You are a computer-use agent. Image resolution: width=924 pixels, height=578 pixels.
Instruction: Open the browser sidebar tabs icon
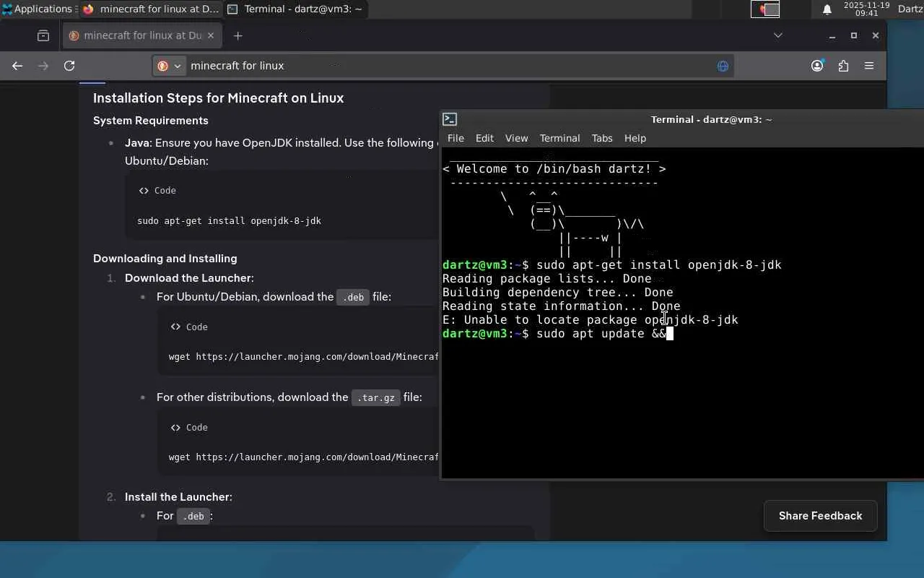coord(43,35)
